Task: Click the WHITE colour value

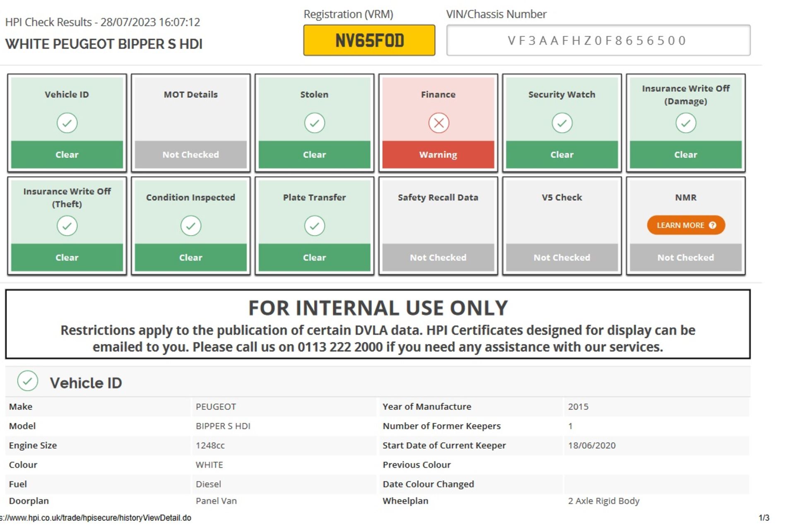Action: coord(209,465)
